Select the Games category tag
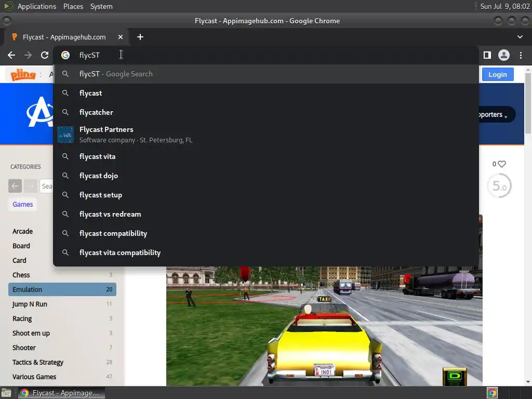This screenshot has height=399, width=532. (x=23, y=204)
